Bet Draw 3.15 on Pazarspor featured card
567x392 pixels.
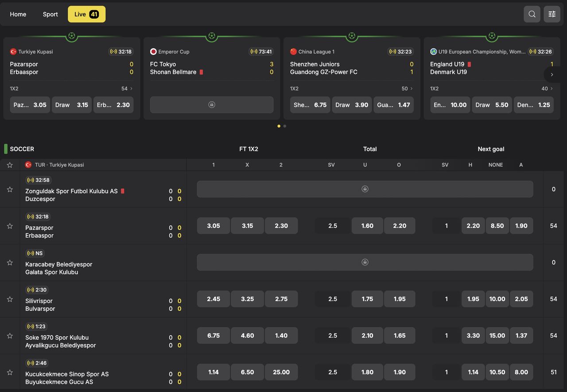(x=72, y=105)
